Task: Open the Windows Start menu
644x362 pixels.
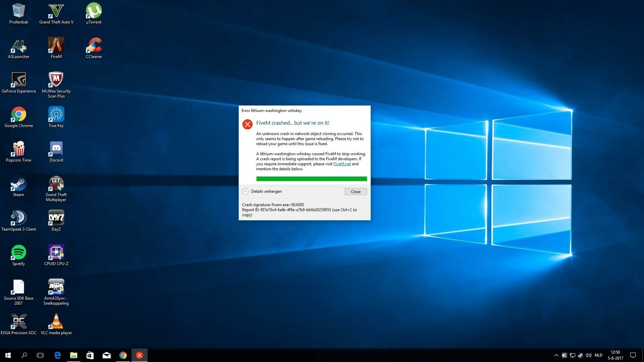Action: [8, 355]
